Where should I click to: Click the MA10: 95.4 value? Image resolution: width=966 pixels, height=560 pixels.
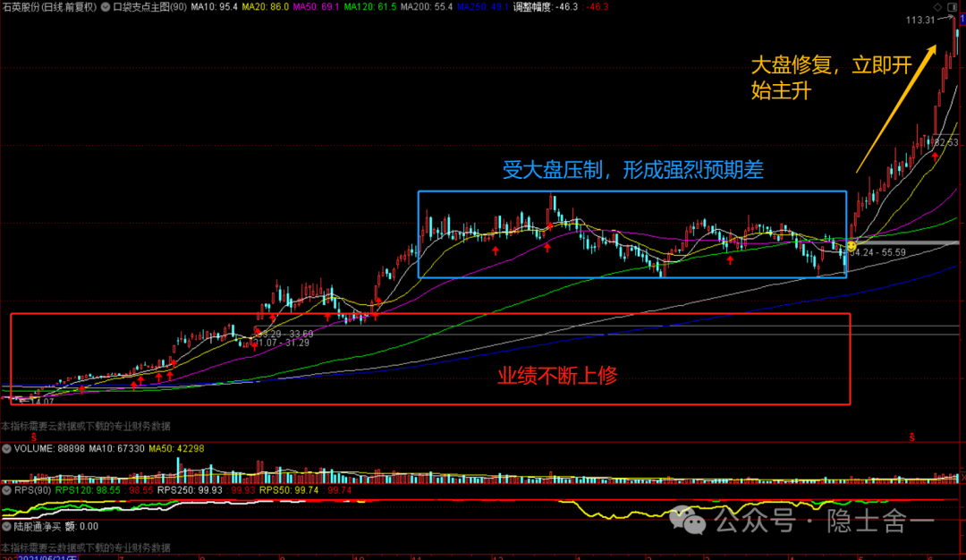click(214, 7)
